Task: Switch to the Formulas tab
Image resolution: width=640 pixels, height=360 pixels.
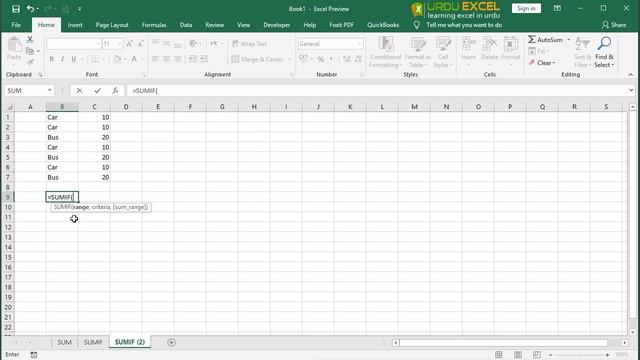Action: click(154, 25)
